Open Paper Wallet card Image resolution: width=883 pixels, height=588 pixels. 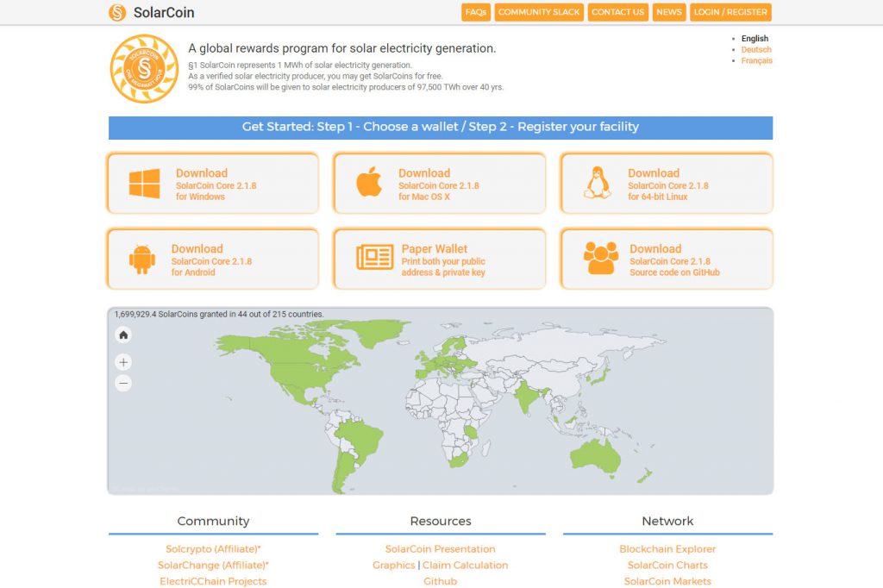(439, 259)
